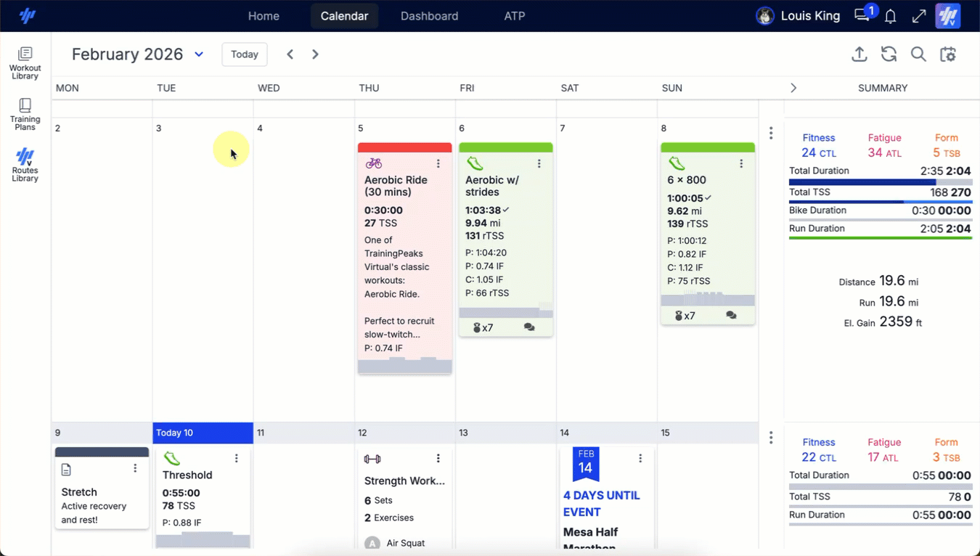This screenshot has width=980, height=556.
Task: Go to the ATP tab
Action: tap(514, 16)
